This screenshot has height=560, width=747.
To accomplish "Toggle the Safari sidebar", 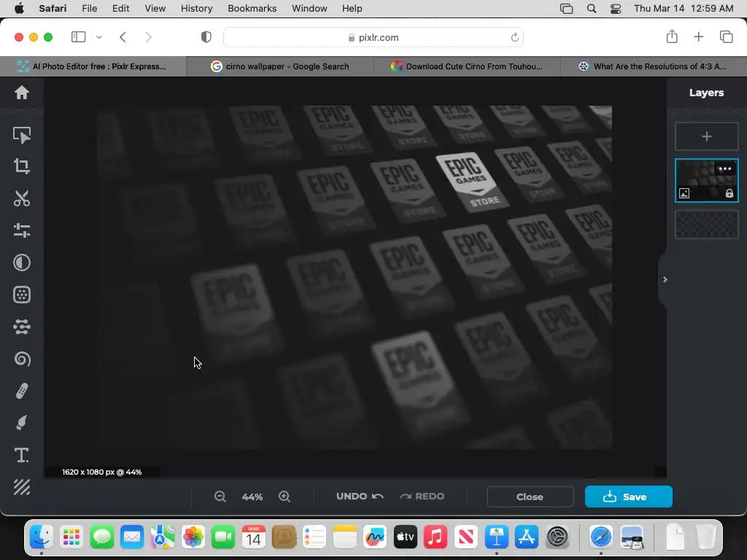I will tap(79, 36).
